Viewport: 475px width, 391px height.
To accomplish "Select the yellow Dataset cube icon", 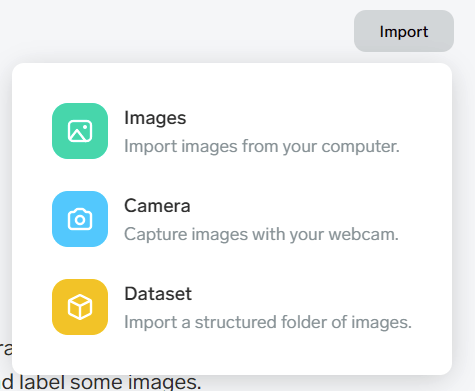I will click(80, 307).
